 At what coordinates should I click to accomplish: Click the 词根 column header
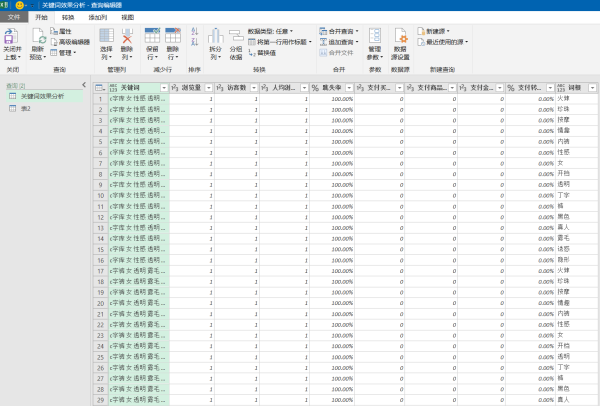coord(576,88)
